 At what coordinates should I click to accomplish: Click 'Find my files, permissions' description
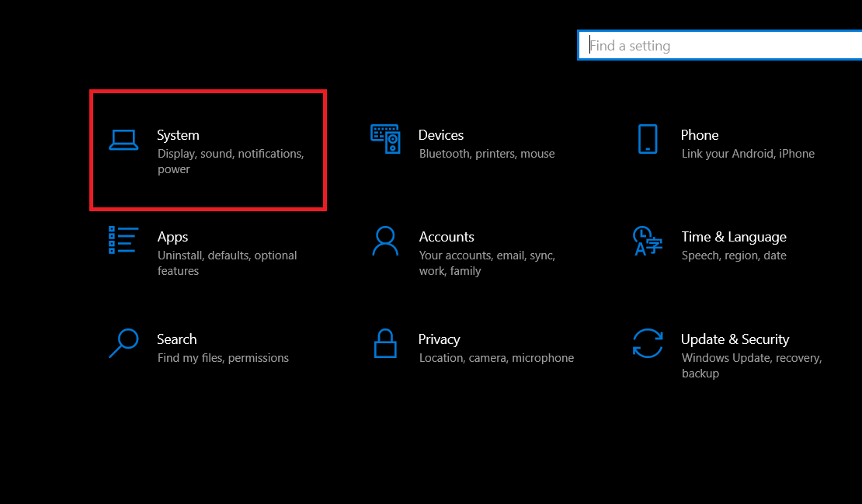[x=223, y=358]
